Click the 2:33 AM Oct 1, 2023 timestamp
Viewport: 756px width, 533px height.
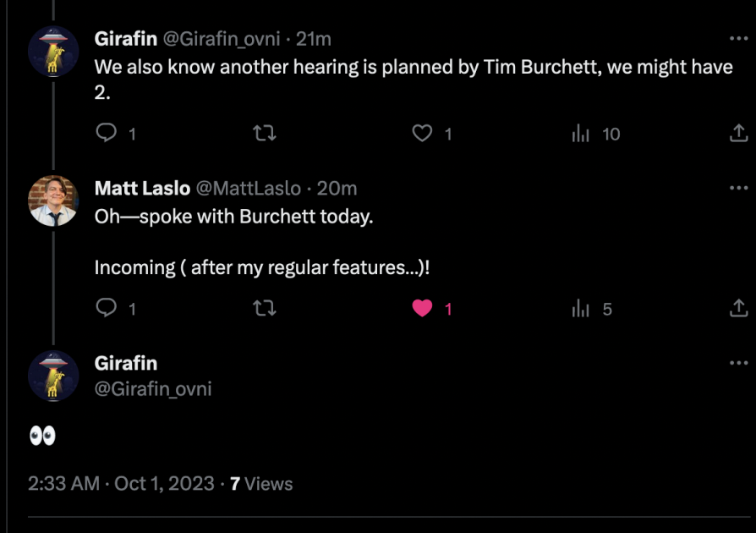[x=121, y=484]
